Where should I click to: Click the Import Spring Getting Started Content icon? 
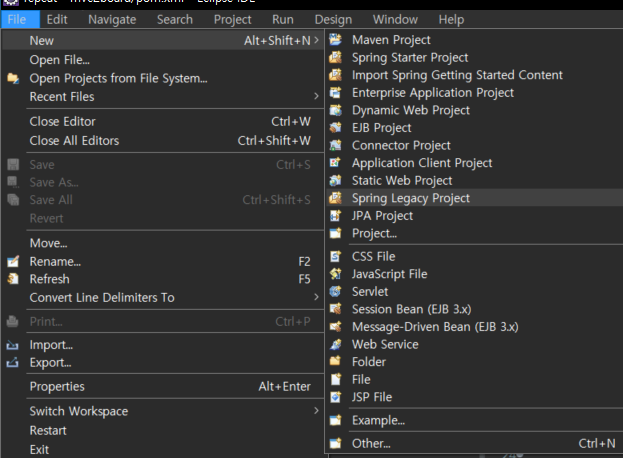[335, 75]
